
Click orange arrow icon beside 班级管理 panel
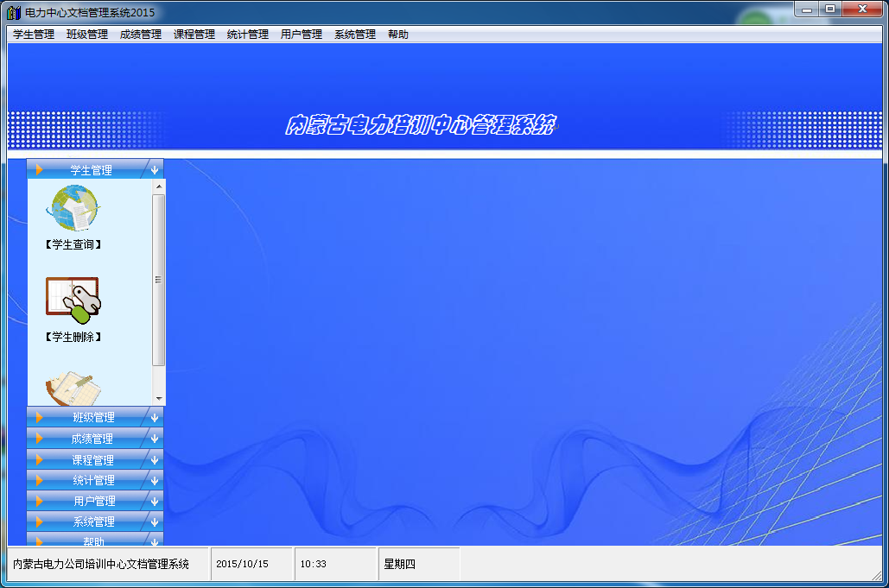(x=39, y=418)
